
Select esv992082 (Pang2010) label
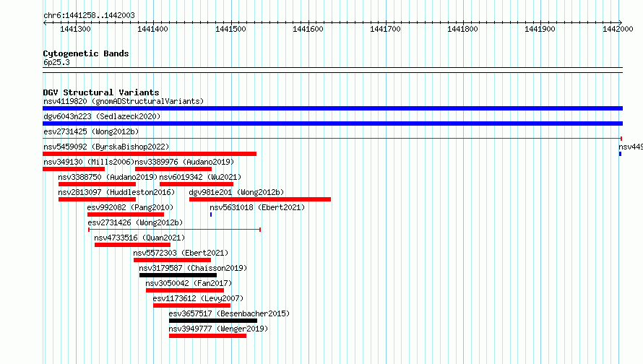(130, 207)
